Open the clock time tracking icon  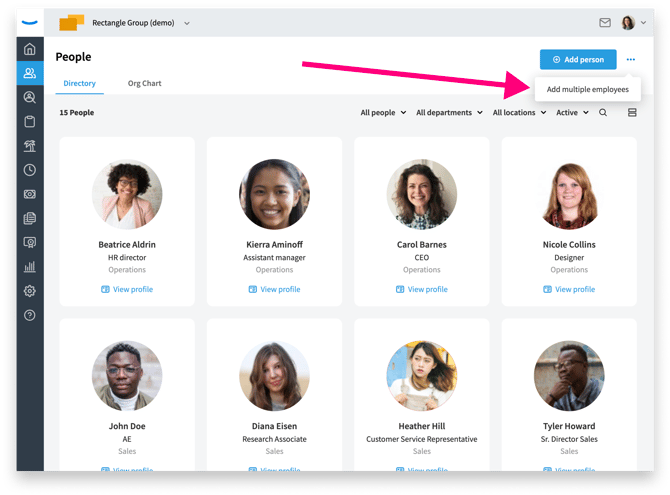click(29, 170)
